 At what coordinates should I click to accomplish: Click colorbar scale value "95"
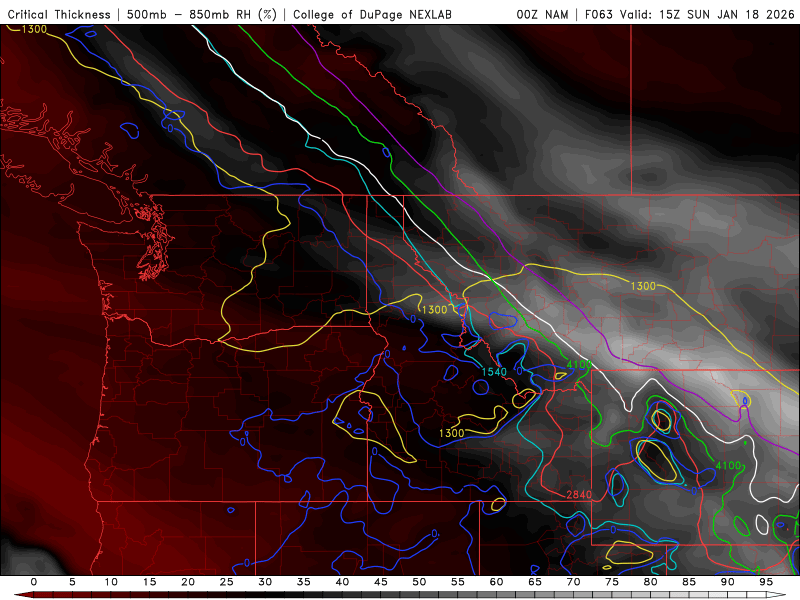click(766, 582)
